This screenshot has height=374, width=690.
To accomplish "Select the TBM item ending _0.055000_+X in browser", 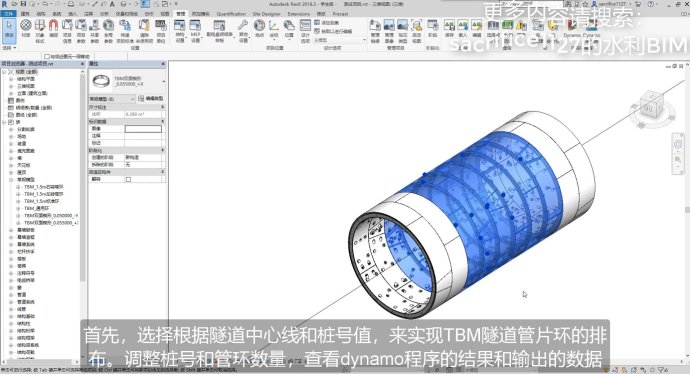I will (x=51, y=223).
